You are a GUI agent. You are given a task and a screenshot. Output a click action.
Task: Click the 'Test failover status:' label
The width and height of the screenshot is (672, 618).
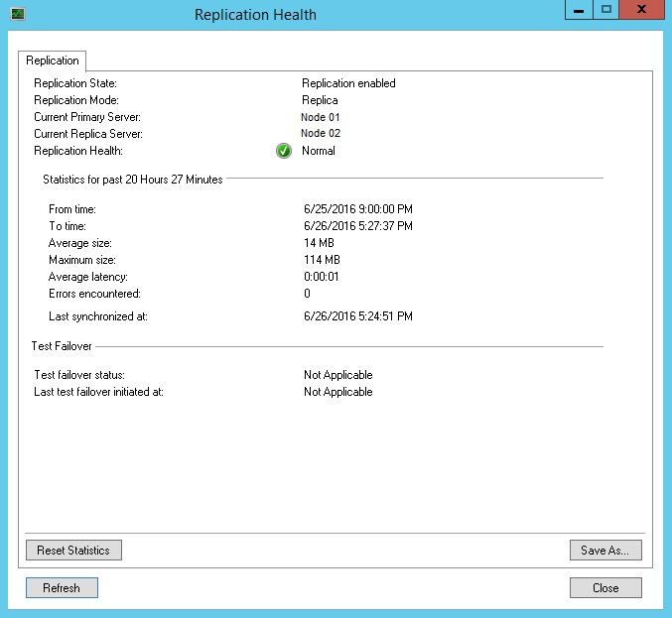(x=79, y=375)
